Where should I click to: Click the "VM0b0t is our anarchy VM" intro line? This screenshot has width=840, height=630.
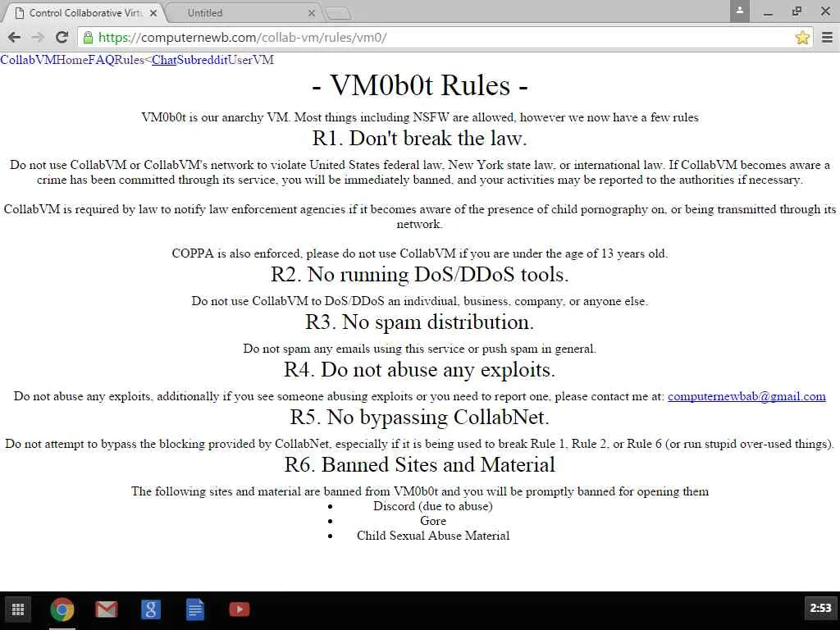point(420,117)
